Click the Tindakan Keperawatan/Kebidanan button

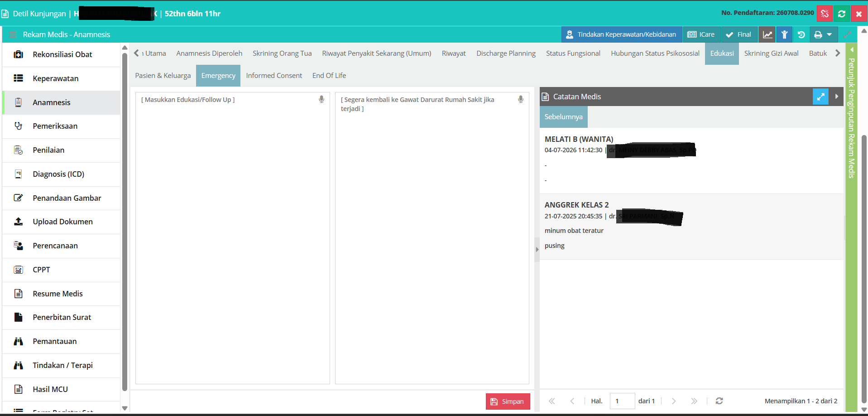(622, 34)
